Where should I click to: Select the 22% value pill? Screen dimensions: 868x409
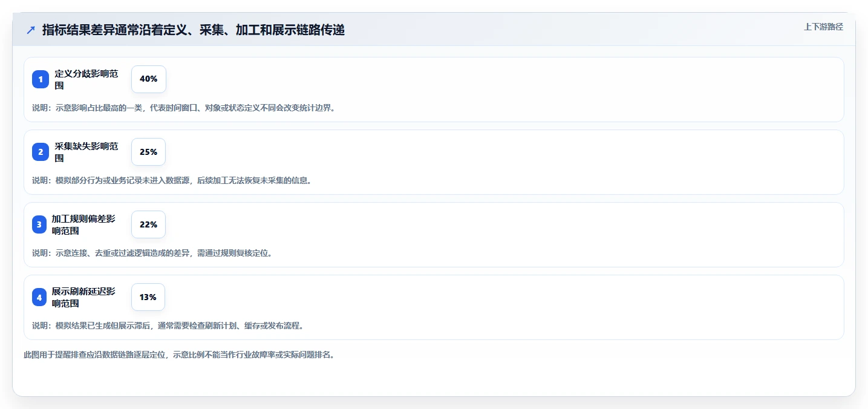pyautogui.click(x=148, y=224)
